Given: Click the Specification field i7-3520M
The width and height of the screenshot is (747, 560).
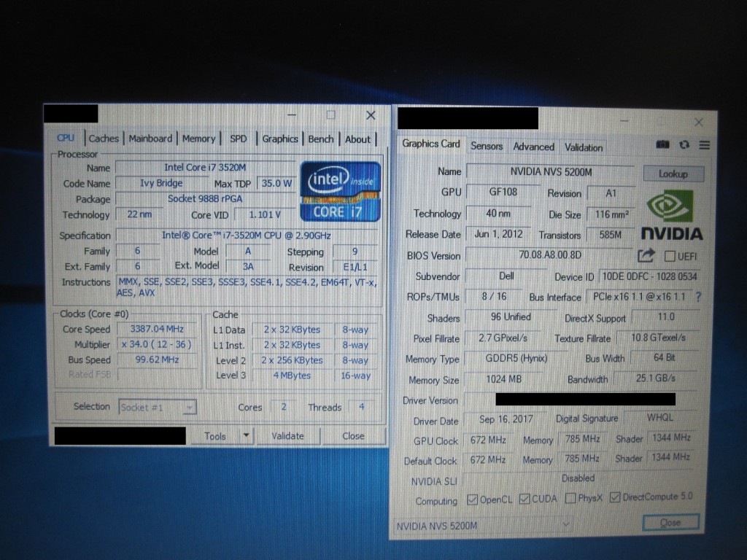Looking at the screenshot, I should (x=247, y=236).
